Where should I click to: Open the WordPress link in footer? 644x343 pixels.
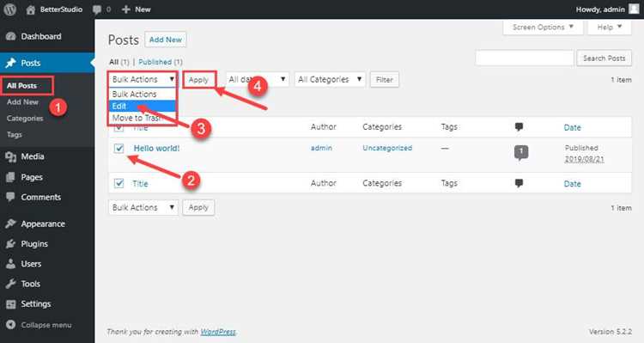pyautogui.click(x=218, y=332)
